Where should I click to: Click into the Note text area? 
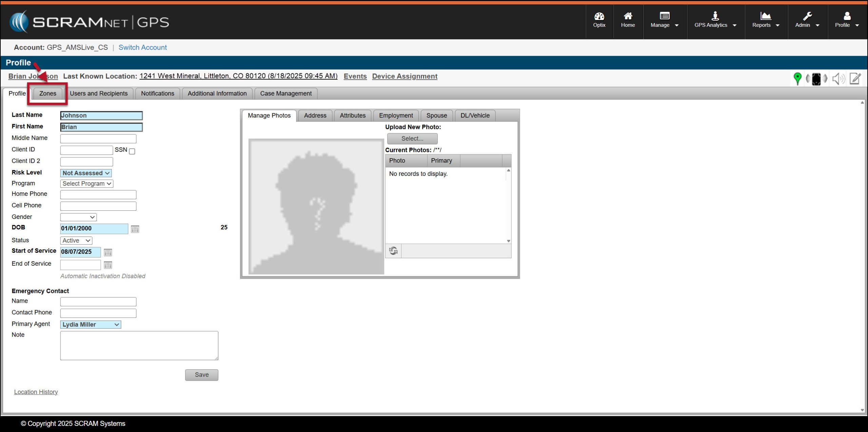(139, 345)
